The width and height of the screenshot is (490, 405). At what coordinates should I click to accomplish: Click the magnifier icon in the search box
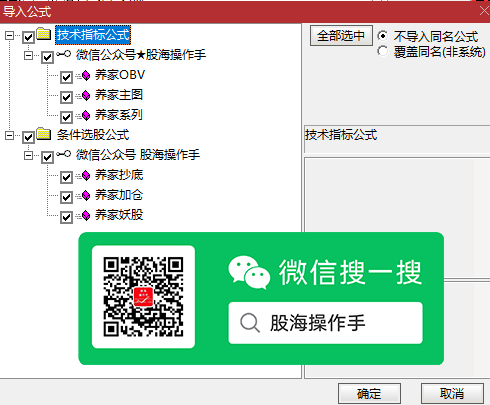click(x=250, y=323)
